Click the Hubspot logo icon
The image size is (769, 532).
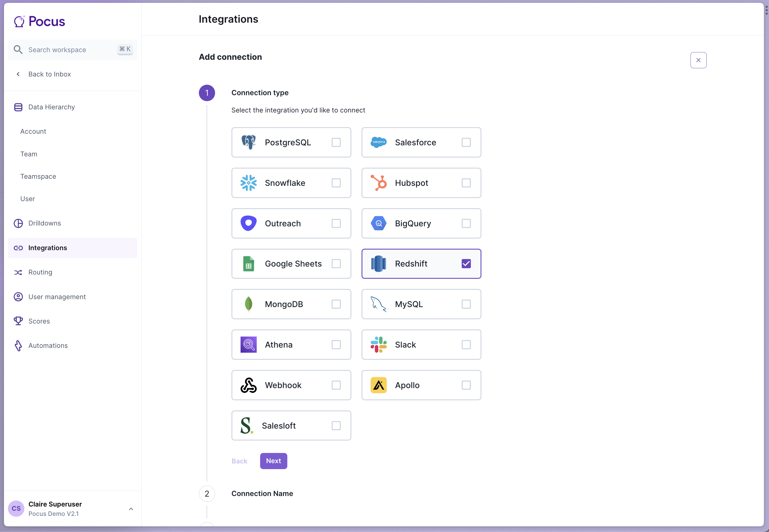tap(378, 183)
